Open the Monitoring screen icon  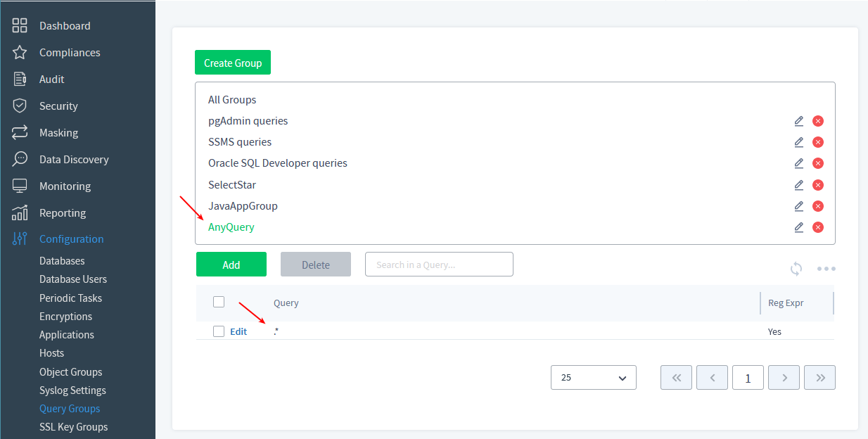click(19, 186)
